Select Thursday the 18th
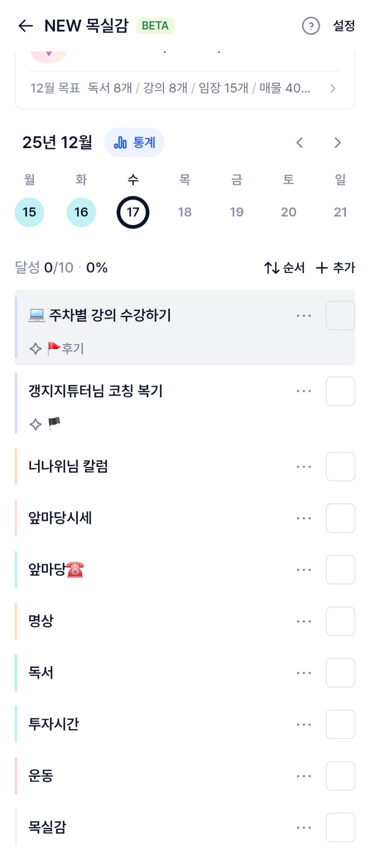Screen dimensions: 370x868 point(185,212)
